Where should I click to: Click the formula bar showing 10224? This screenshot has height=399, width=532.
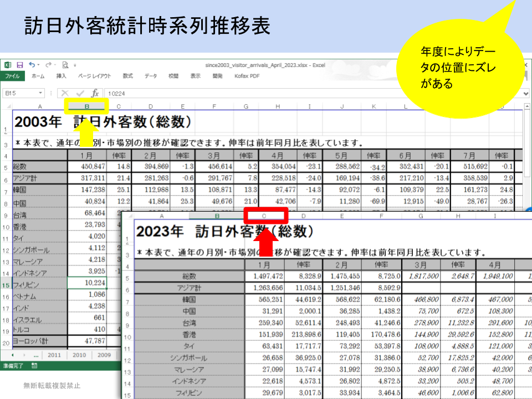click(251, 93)
